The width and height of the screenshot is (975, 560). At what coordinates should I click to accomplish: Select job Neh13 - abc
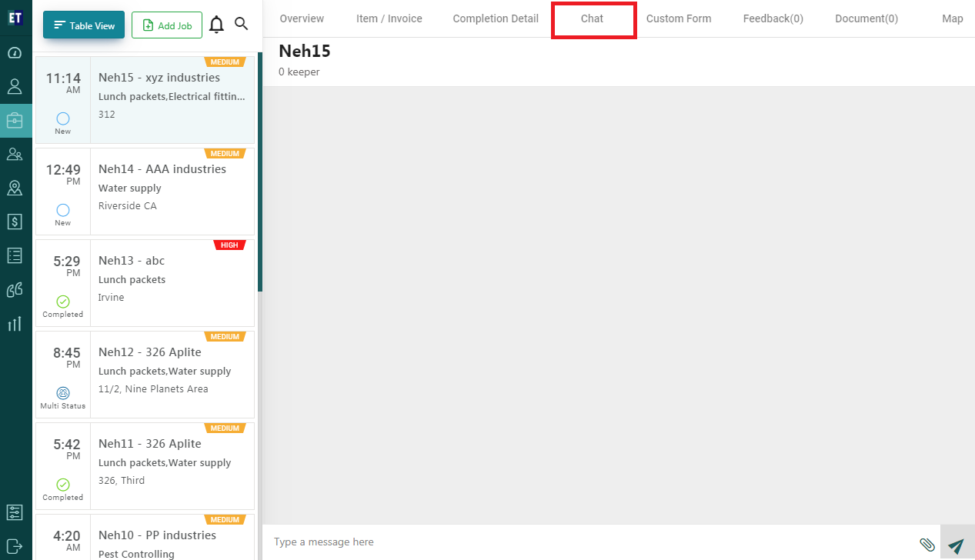click(x=145, y=283)
